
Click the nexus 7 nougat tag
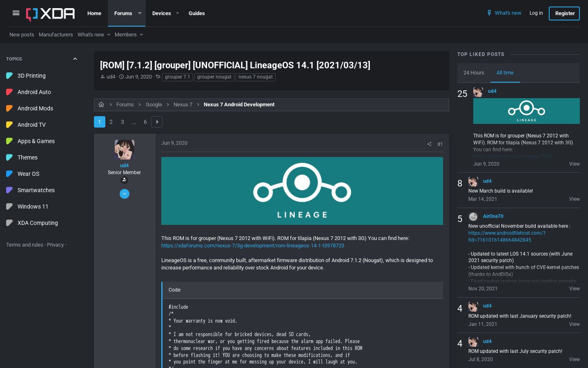click(x=256, y=77)
